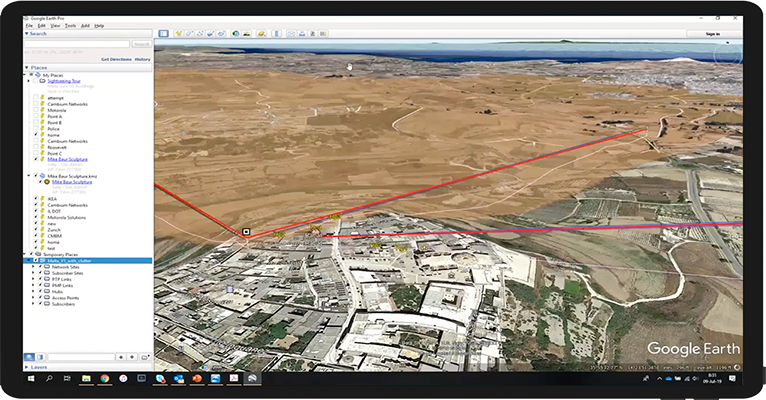Click inside the search input field
This screenshot has height=400, width=766.
(77, 44)
